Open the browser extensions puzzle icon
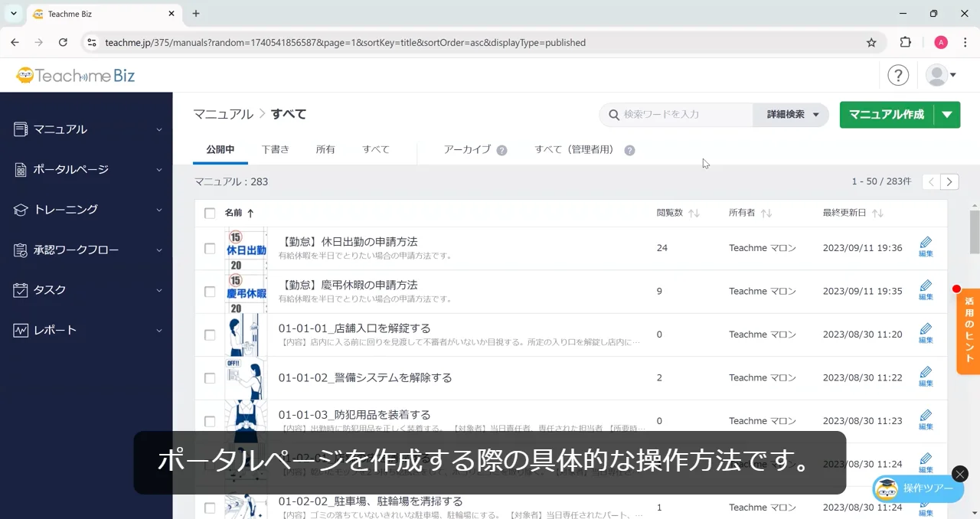Viewport: 980px width, 519px height. [906, 43]
